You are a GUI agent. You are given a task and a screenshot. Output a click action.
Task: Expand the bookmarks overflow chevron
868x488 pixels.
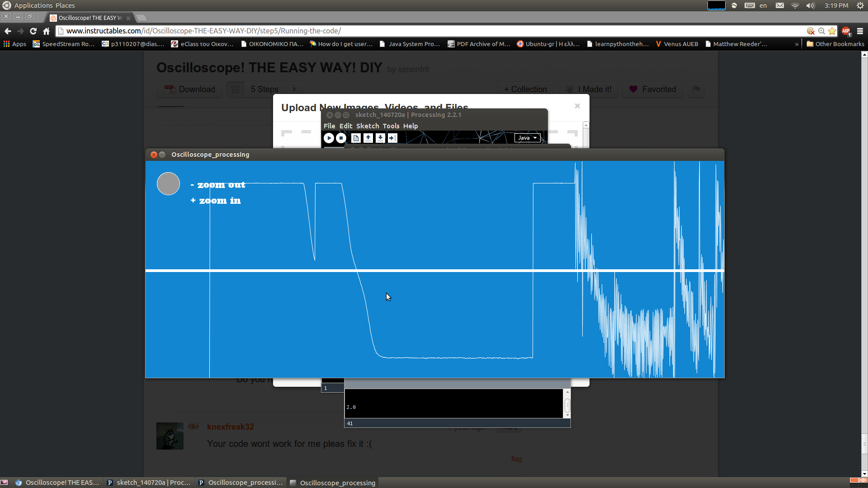point(797,44)
